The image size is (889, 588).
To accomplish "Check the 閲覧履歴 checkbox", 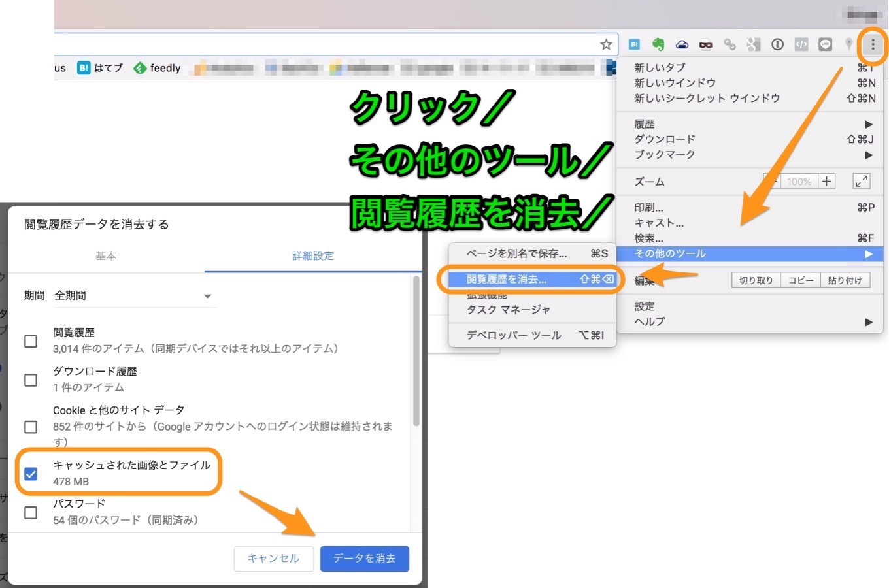I will [31, 341].
